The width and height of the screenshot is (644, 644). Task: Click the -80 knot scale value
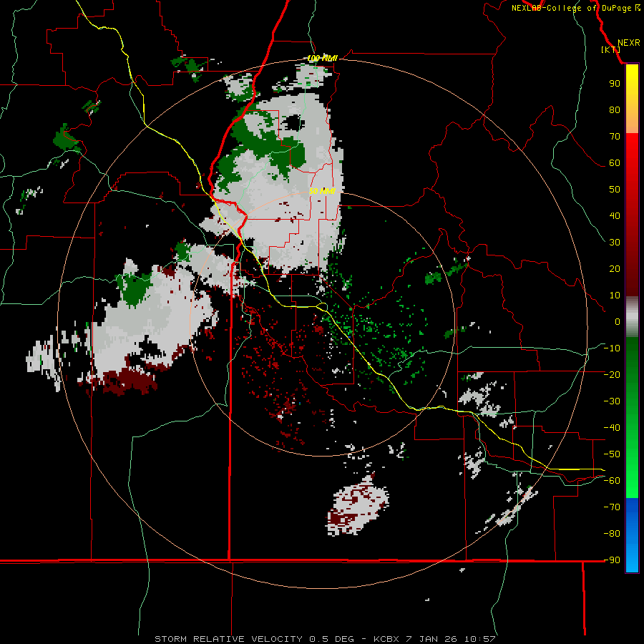(612, 534)
